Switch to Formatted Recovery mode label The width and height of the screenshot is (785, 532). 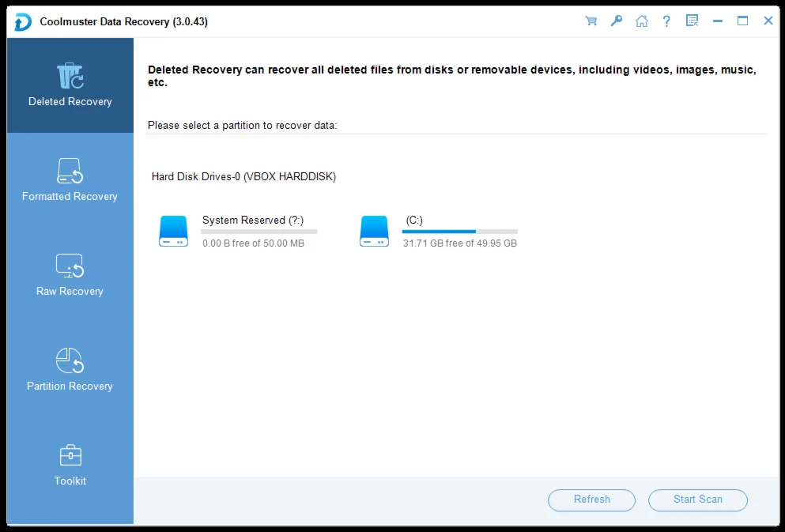coord(70,196)
